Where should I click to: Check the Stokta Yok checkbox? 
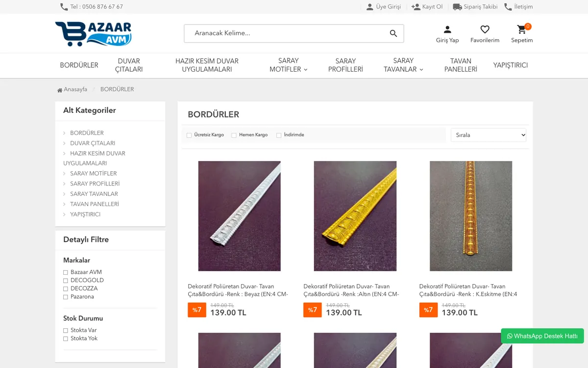[66, 339]
